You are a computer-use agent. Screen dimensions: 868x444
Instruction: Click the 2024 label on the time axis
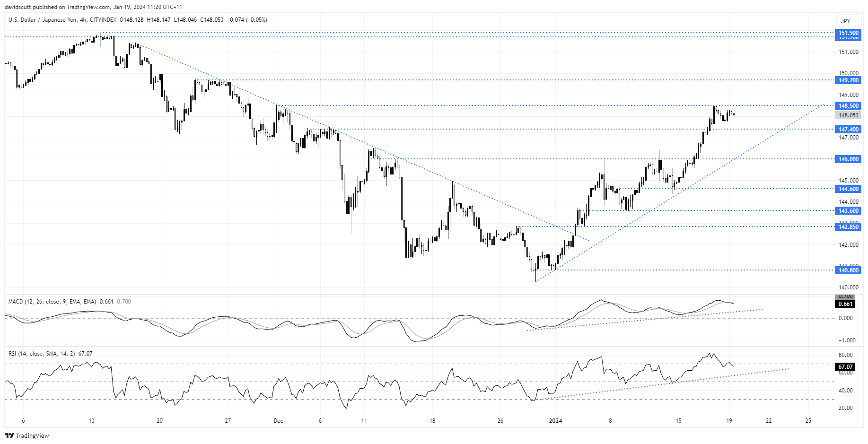(x=555, y=421)
